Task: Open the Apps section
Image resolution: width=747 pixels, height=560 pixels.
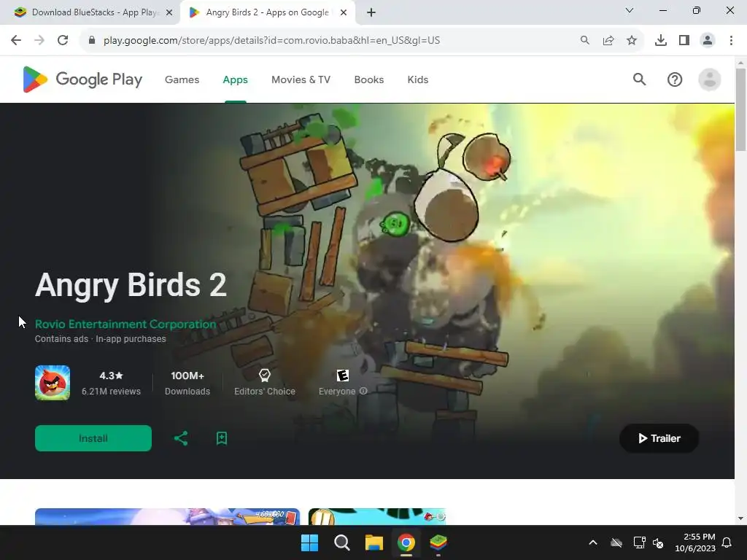Action: 236,79
